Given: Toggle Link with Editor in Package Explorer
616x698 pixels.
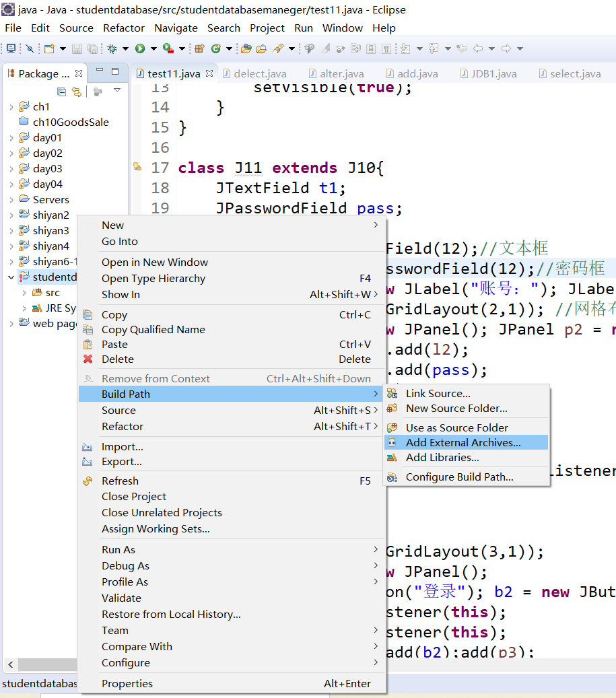Looking at the screenshot, I should coord(77,91).
